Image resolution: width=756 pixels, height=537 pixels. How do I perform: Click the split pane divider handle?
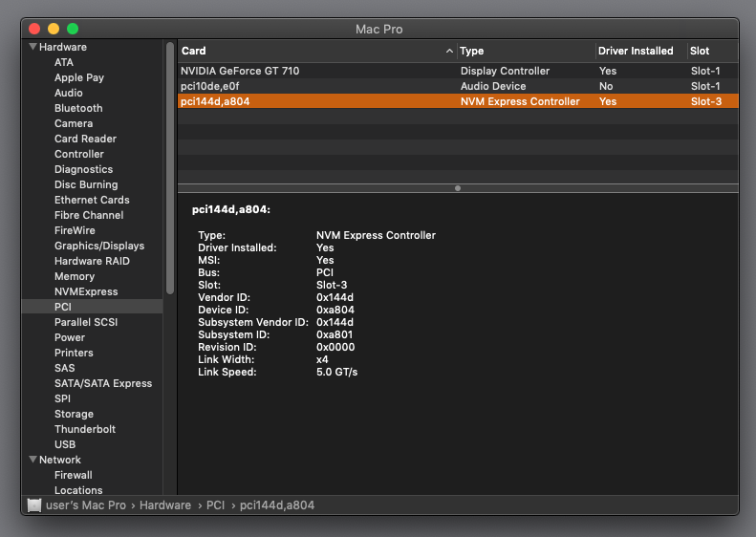[x=458, y=188]
